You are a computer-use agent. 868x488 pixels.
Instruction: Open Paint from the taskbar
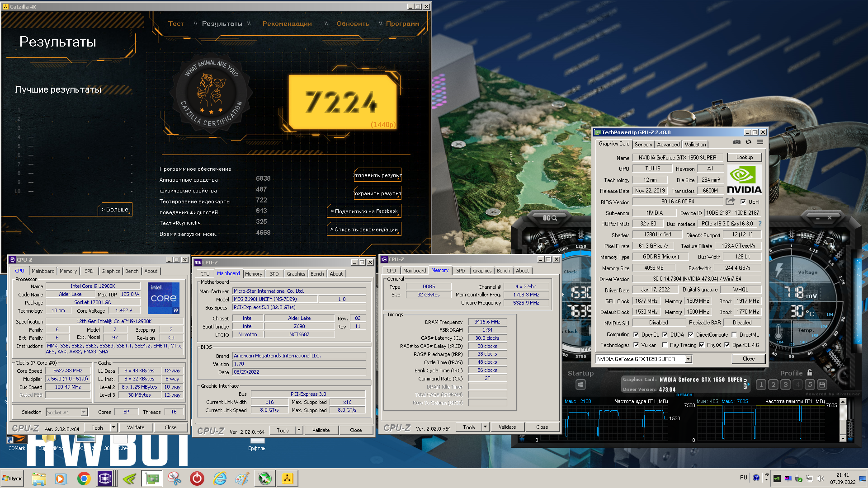click(242, 479)
